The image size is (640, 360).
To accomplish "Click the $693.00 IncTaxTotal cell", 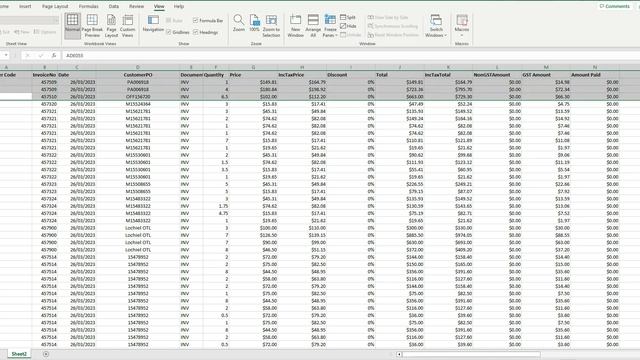I will coord(449,242).
